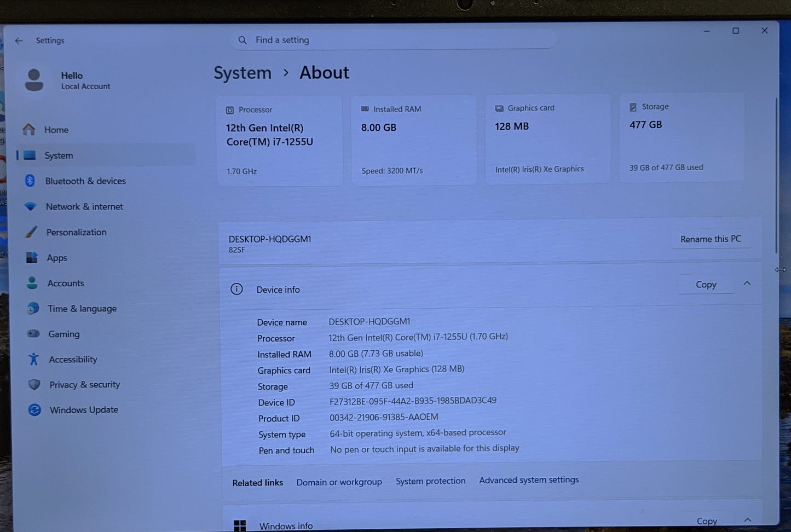Click Intel(R) Iris(R) Xe Graphics (128 MB) value
Viewport: 791px width, 532px height.
[x=396, y=369]
